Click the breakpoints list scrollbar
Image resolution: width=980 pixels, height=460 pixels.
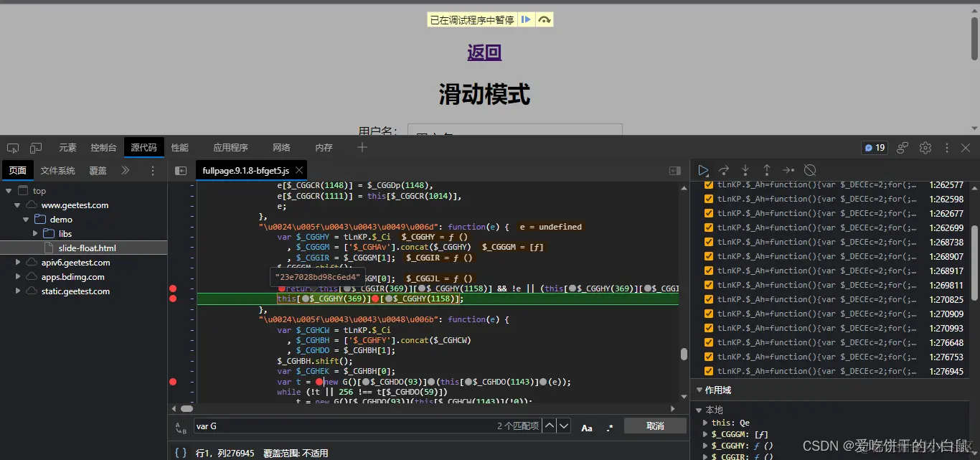(975, 262)
